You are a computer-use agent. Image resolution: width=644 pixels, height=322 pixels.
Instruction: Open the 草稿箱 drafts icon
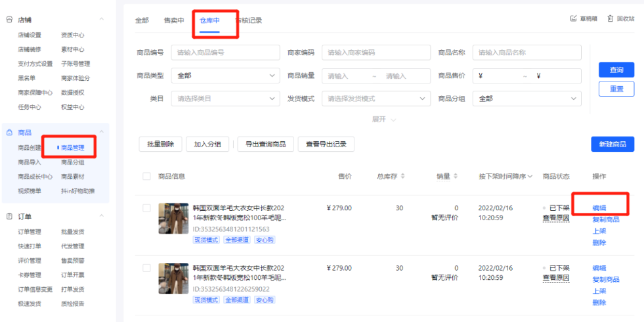(x=573, y=18)
